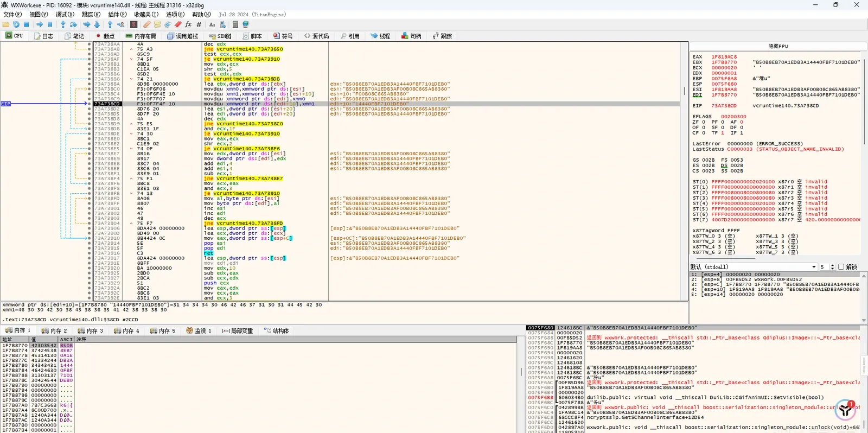Open the patches bandage icon
The width and height of the screenshot is (868, 433).
tap(146, 24)
